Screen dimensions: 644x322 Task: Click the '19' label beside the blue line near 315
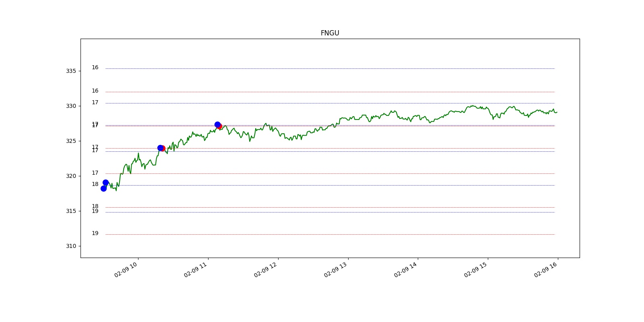(95, 211)
